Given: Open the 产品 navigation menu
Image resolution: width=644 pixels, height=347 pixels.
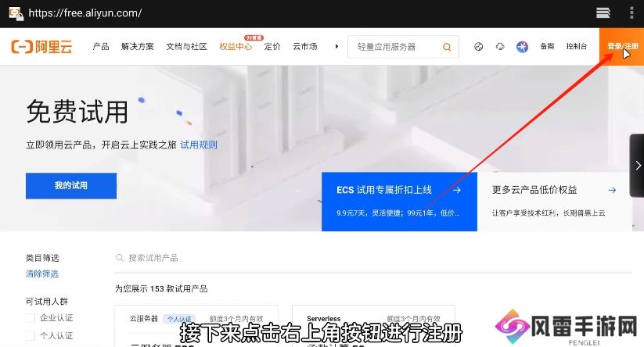Looking at the screenshot, I should coord(101,47).
